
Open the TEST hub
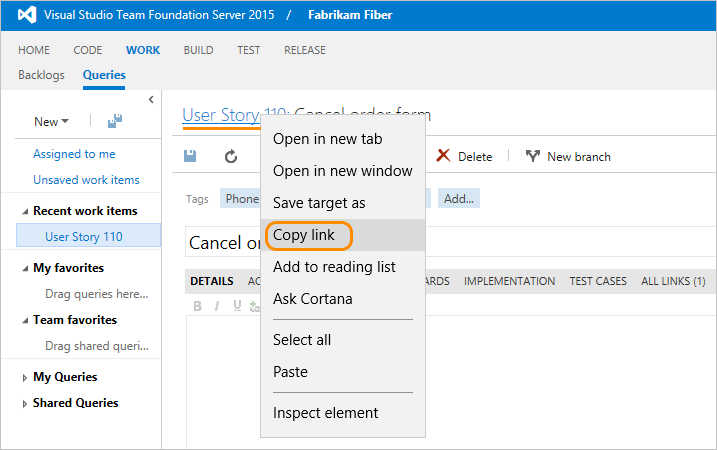(x=249, y=50)
